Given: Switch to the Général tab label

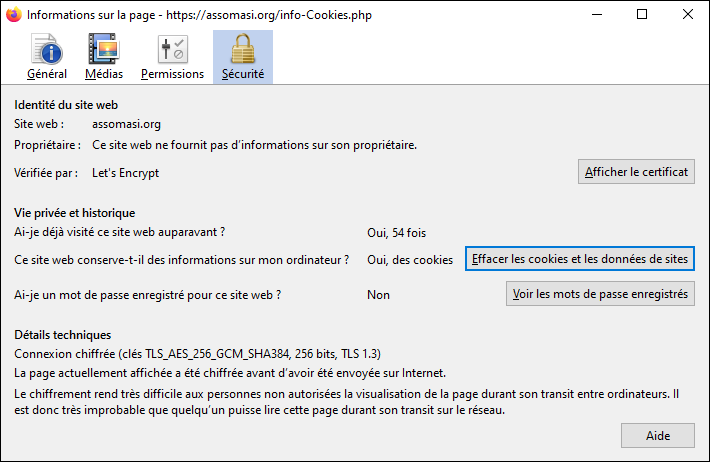Looking at the screenshot, I should coord(47,74).
